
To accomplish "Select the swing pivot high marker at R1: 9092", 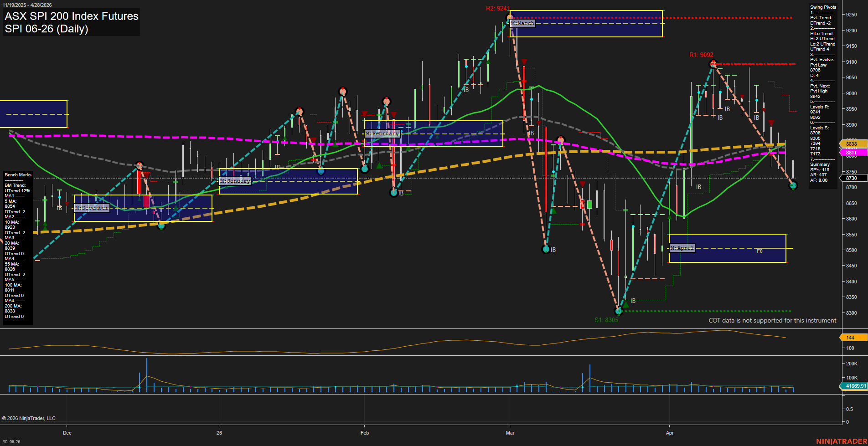I will 713,64.
